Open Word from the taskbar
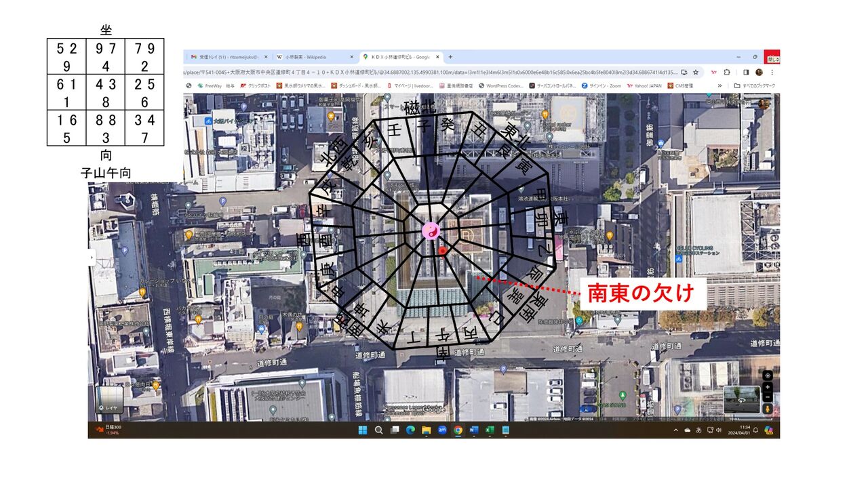Image resolution: width=868 pixels, height=488 pixels. click(473, 430)
